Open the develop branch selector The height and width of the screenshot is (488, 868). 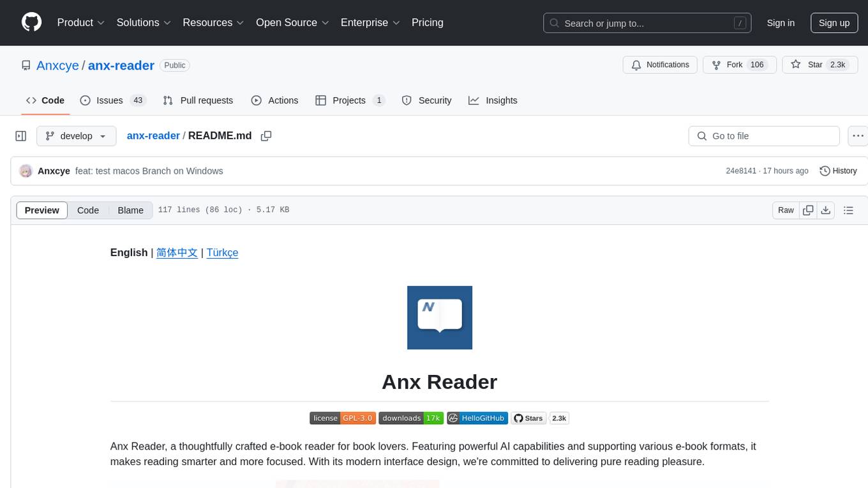[77, 136]
